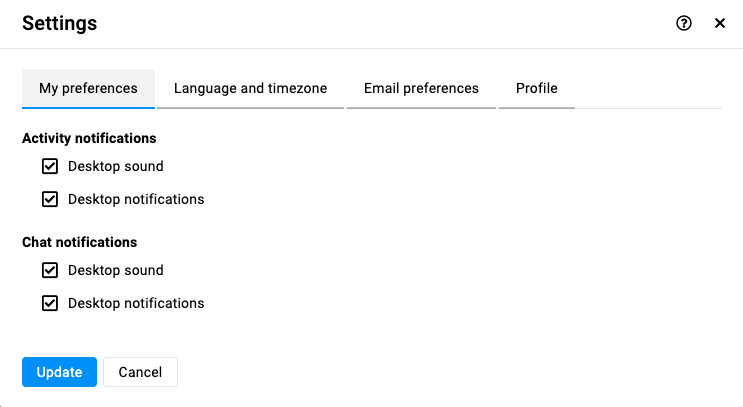Click the Chat notifications section heading
This screenshot has height=407, width=743.
tap(80, 242)
